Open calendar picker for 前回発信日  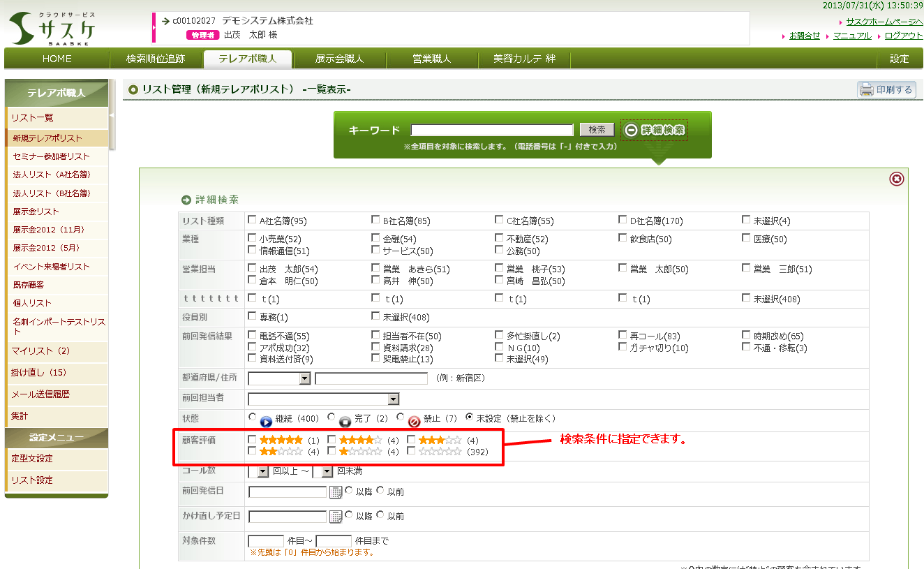point(336,492)
